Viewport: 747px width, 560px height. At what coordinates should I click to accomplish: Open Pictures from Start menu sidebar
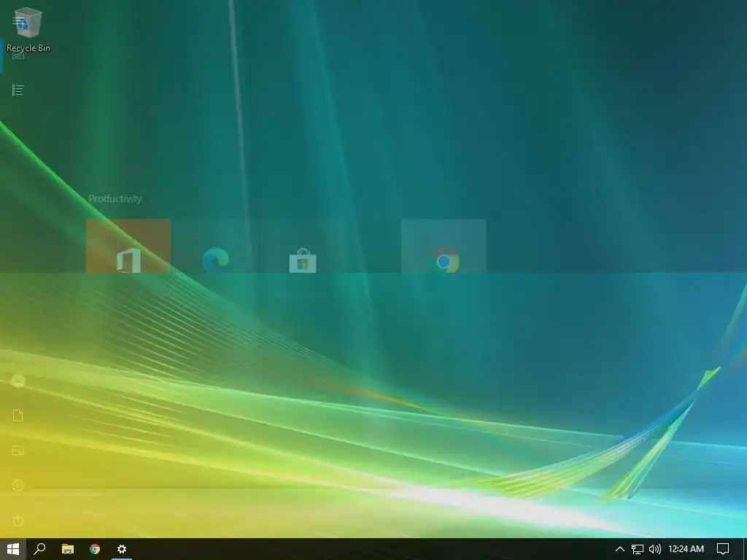[x=18, y=451]
